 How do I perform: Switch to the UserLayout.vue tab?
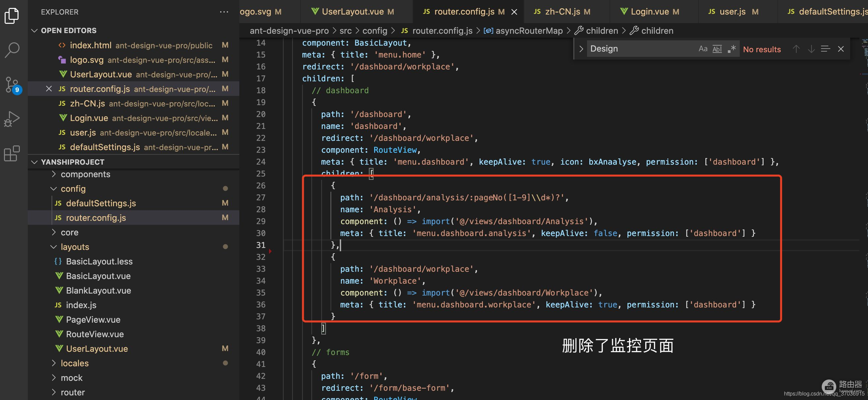[x=357, y=12]
